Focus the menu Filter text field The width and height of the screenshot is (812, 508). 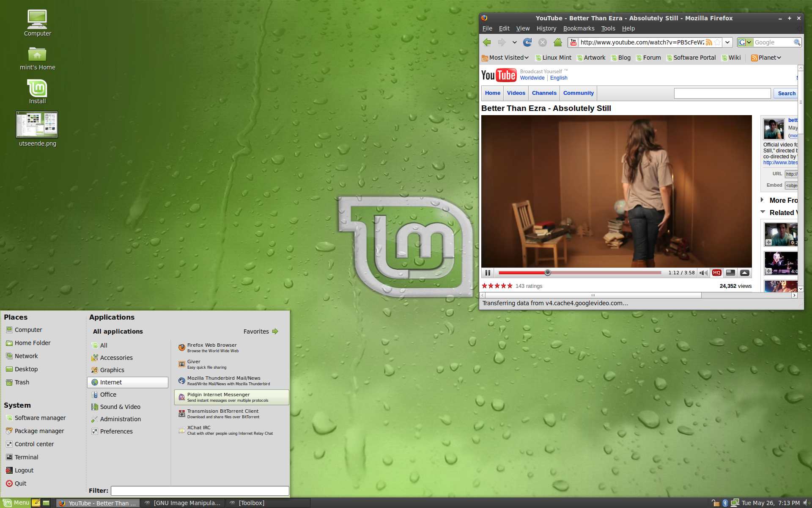pyautogui.click(x=200, y=491)
